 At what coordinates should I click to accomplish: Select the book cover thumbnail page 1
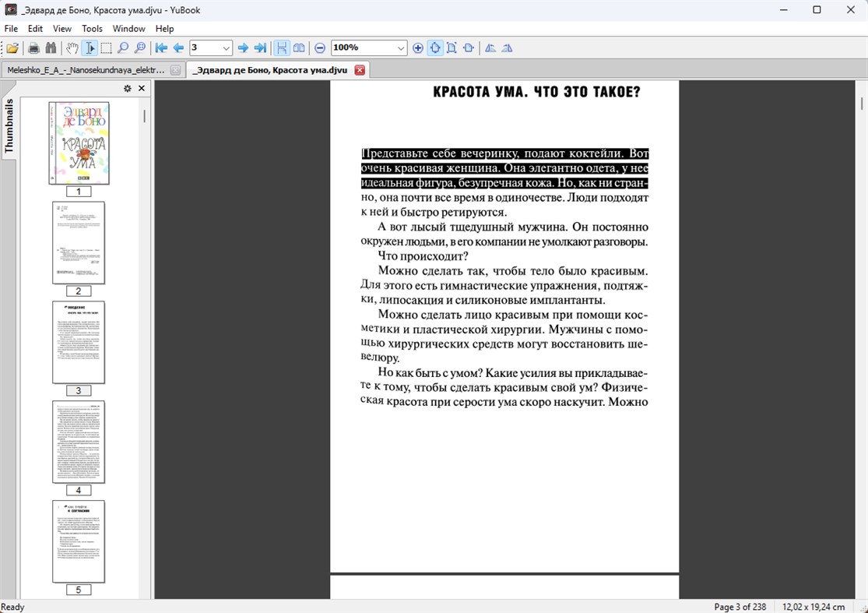79,143
